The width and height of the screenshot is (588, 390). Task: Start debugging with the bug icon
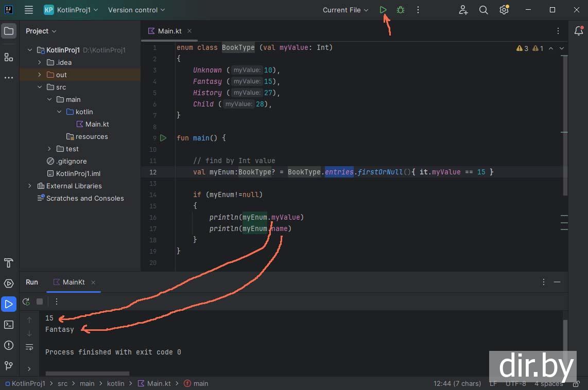[401, 10]
